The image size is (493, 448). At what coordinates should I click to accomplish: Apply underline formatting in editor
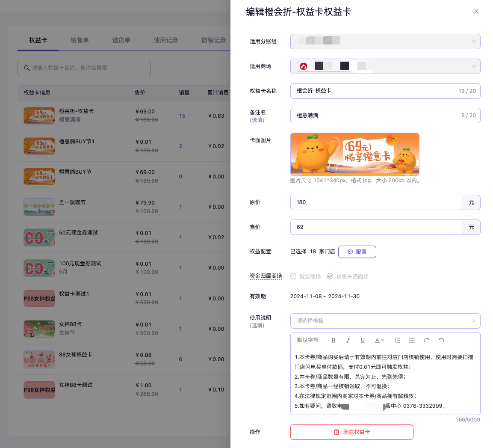tap(363, 340)
